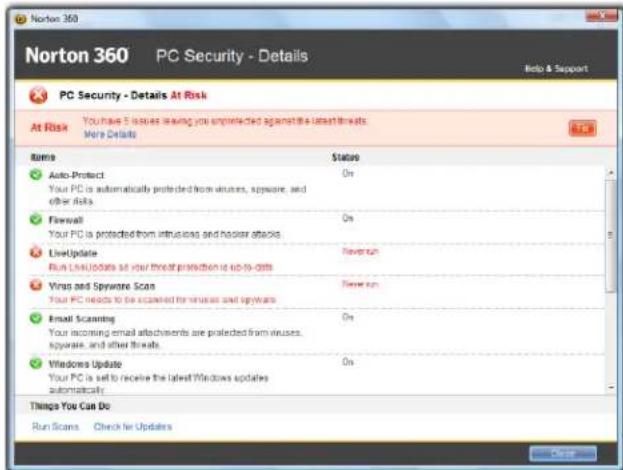Screen dimensions: 623x470
Task: Click the orange Fix button
Action: pos(582,128)
